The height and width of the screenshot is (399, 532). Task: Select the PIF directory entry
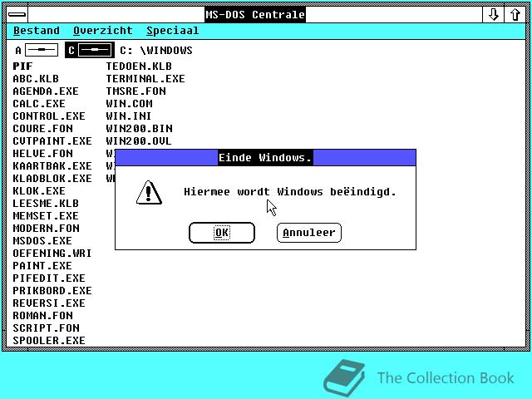pos(22,66)
